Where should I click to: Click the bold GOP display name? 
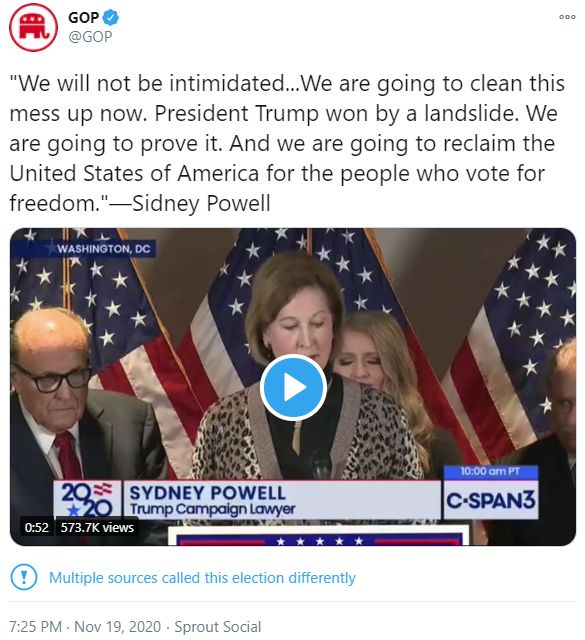[83, 18]
